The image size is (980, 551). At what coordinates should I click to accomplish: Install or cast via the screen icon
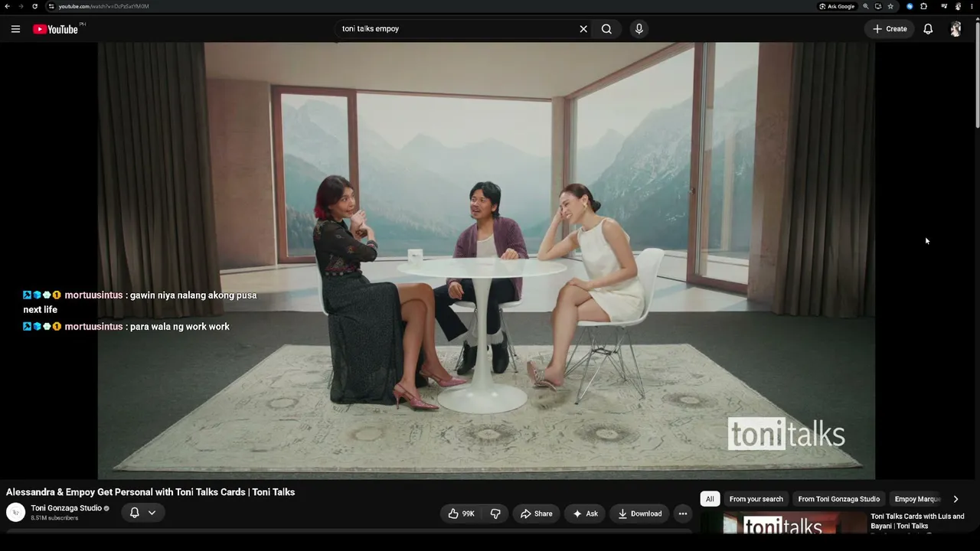coord(878,6)
